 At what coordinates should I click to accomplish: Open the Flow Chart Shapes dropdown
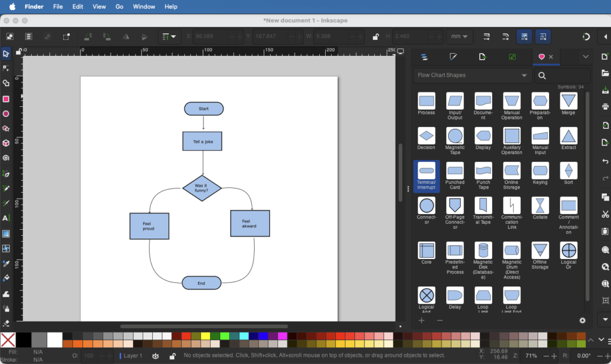471,75
